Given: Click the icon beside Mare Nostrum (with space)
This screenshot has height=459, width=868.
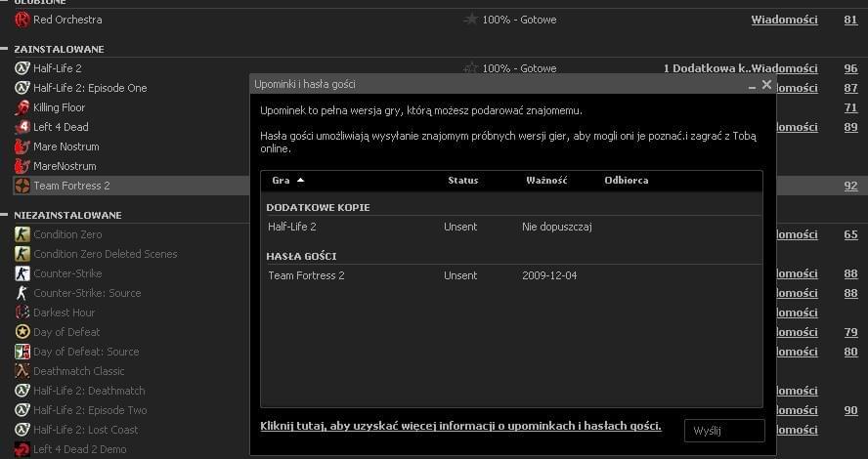Looking at the screenshot, I should pyautogui.click(x=22, y=146).
